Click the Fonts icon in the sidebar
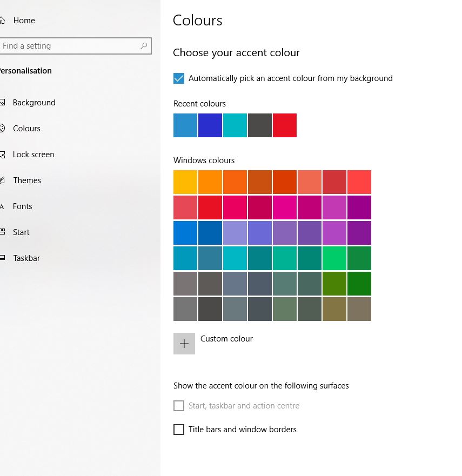The height and width of the screenshot is (476, 462). (x=2, y=206)
